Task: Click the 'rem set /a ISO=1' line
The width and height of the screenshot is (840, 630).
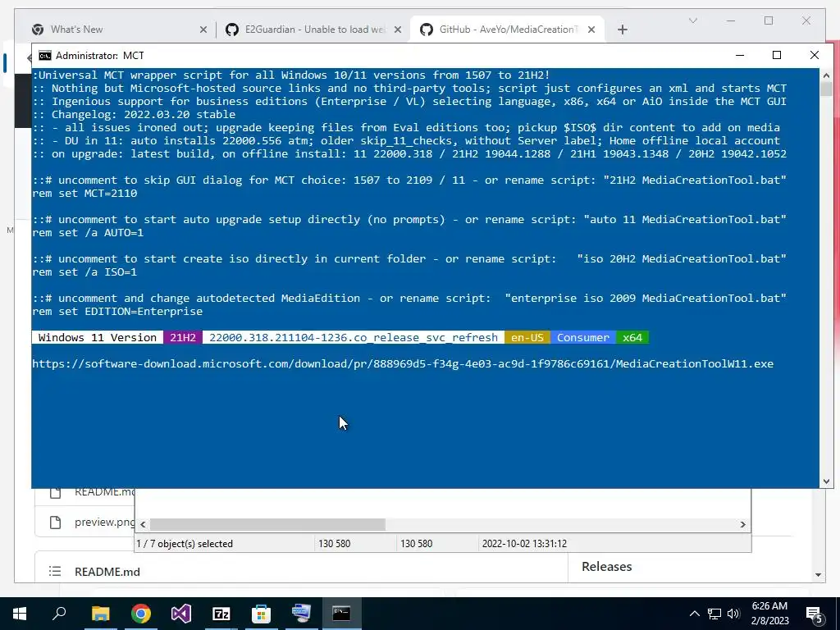Action: point(84,272)
